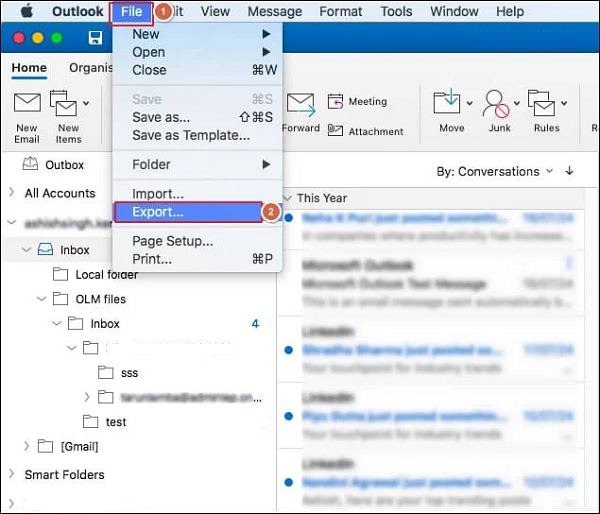The height and width of the screenshot is (514, 600).
Task: Open the Help menu
Action: (510, 11)
